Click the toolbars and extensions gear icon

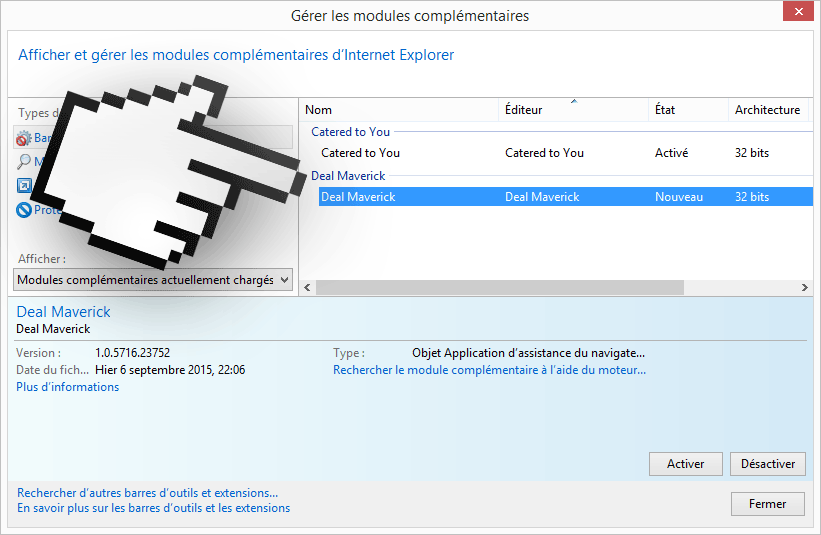pos(23,138)
